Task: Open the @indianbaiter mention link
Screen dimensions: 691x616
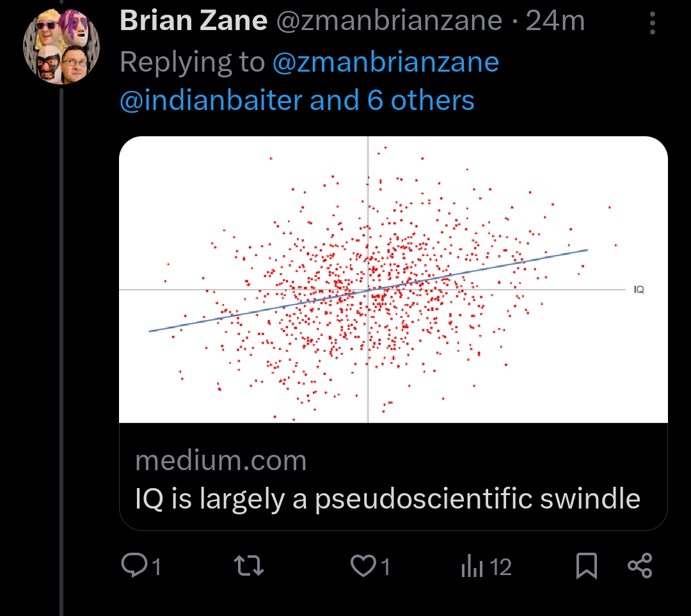Action: click(x=211, y=100)
